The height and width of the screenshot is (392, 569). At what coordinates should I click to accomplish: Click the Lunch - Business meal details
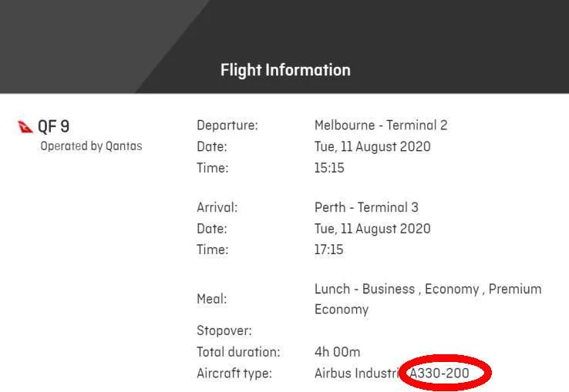tap(364, 289)
